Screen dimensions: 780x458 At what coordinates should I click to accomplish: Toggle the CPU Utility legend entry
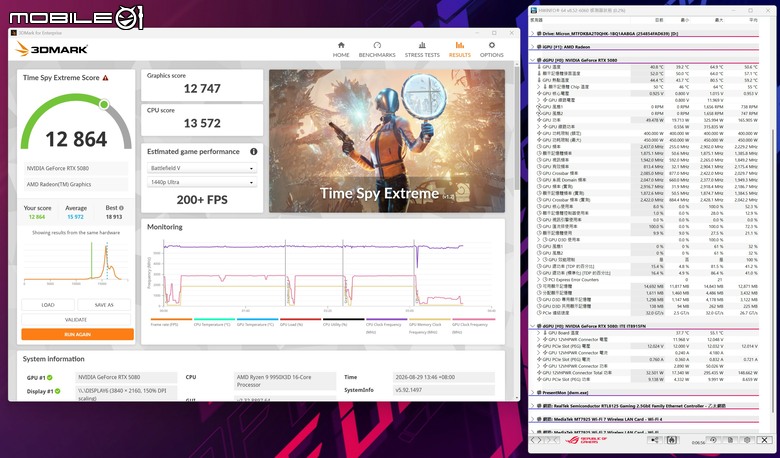pos(343,323)
